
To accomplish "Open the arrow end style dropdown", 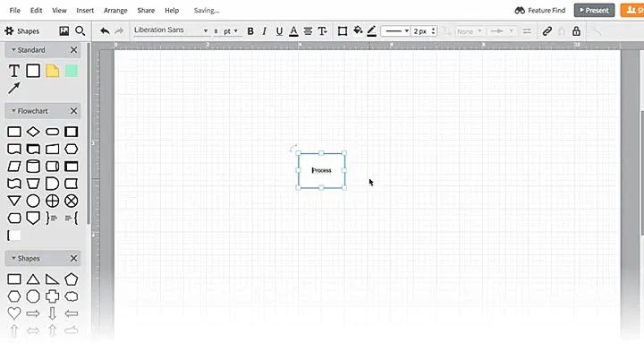I will click(x=502, y=31).
